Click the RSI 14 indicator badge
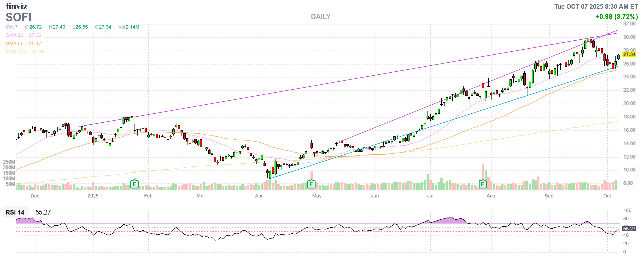The width and height of the screenshot is (644, 259). [15, 212]
